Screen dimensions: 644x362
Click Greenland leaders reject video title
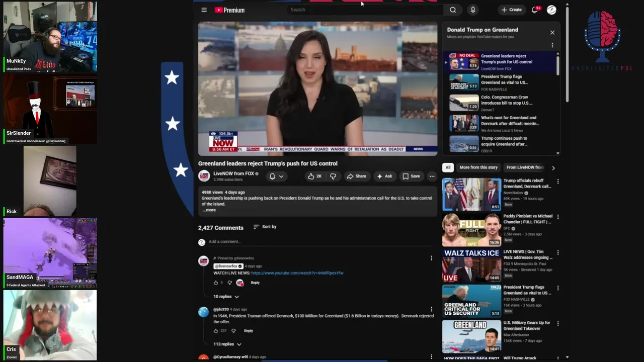(268, 163)
